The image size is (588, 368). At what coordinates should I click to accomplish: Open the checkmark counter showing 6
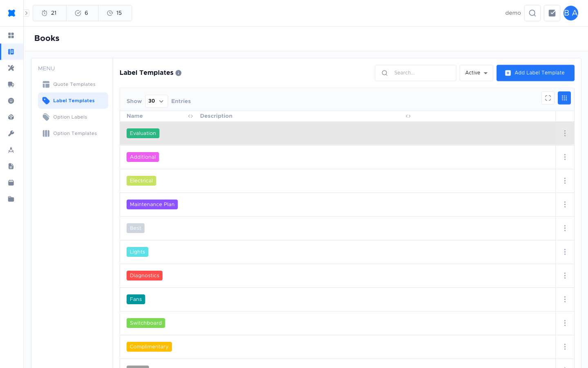click(x=82, y=13)
